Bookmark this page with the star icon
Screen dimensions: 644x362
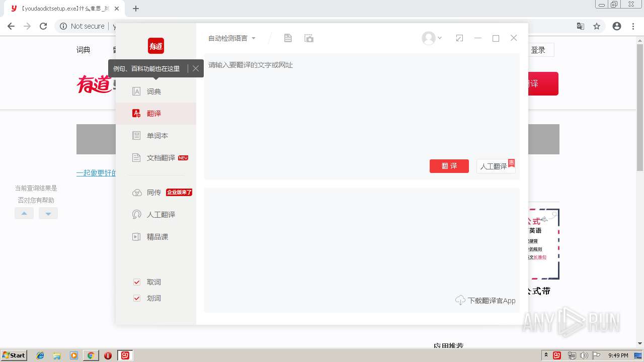597,26
